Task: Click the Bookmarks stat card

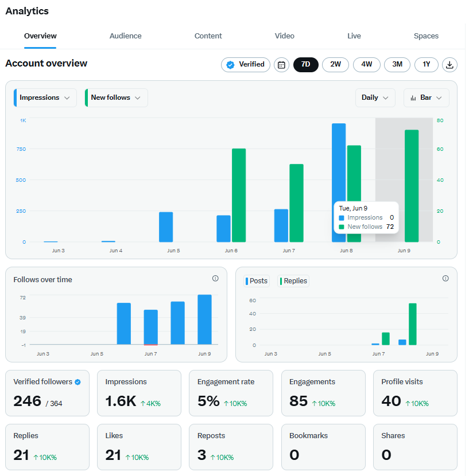Action: pyautogui.click(x=323, y=447)
